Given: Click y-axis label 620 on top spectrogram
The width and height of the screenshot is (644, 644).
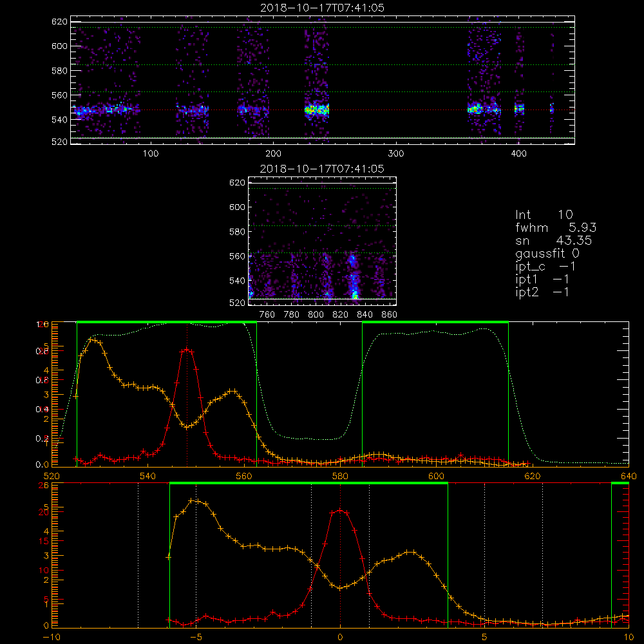Looking at the screenshot, I should tap(59, 22).
